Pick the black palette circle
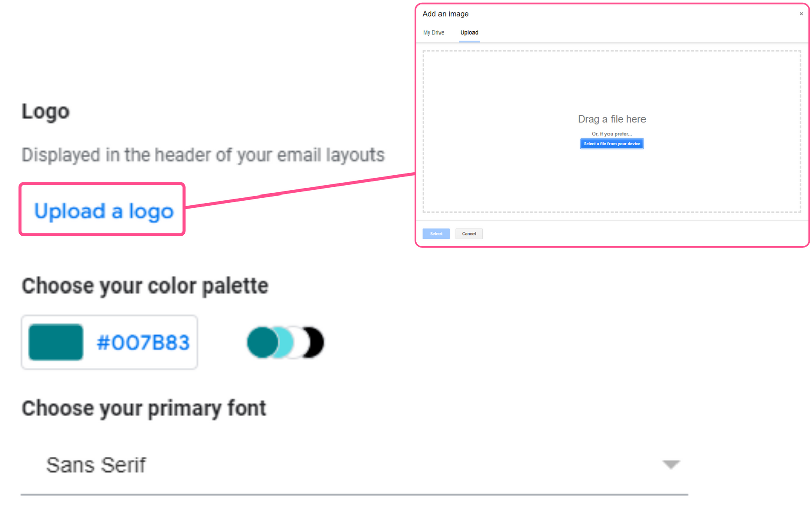The height and width of the screenshot is (520, 812). point(314,342)
